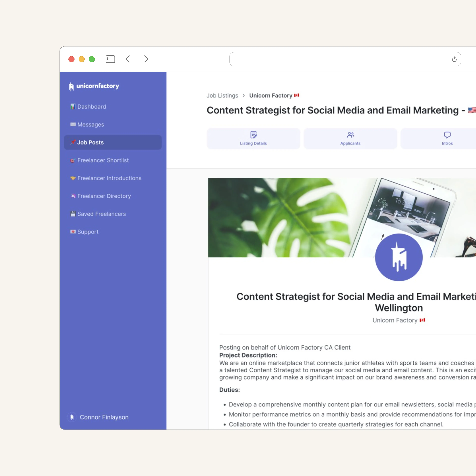Viewport: 476px width, 476px height.
Task: Click the 'Wellington' location heading
Action: (x=399, y=308)
